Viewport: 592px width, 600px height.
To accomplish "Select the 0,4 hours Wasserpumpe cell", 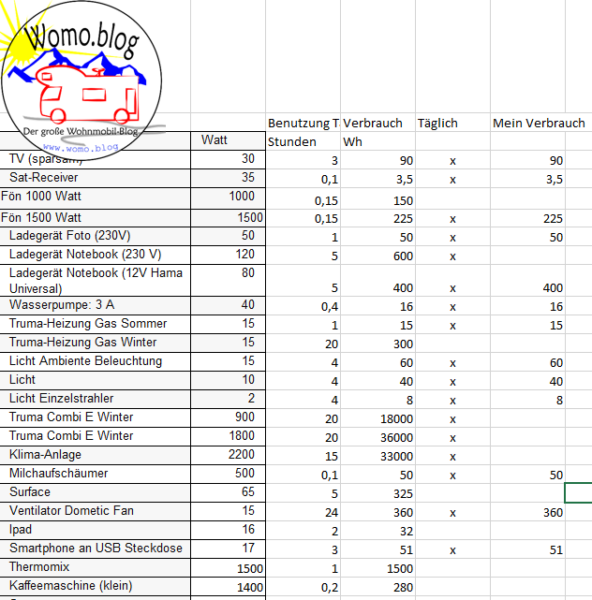I will [x=303, y=306].
